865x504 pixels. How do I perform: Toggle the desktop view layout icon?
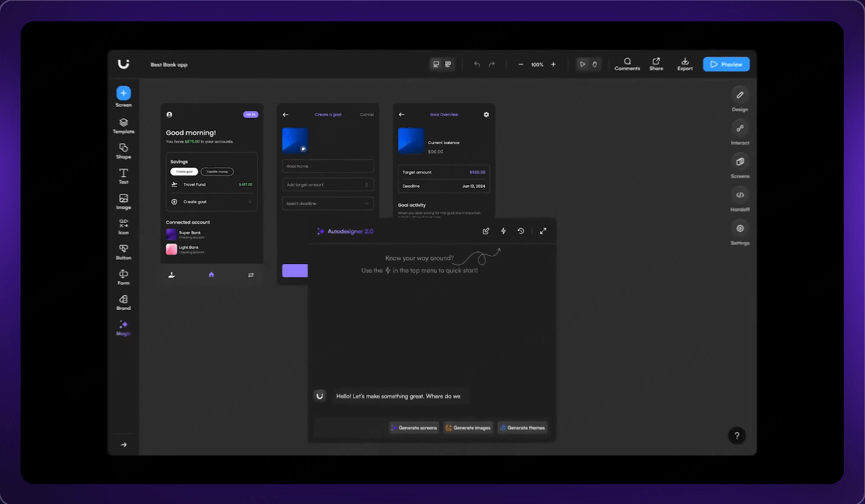436,64
